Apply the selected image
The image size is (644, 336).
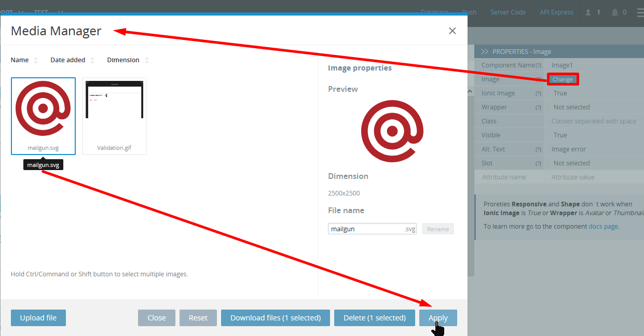tap(438, 318)
